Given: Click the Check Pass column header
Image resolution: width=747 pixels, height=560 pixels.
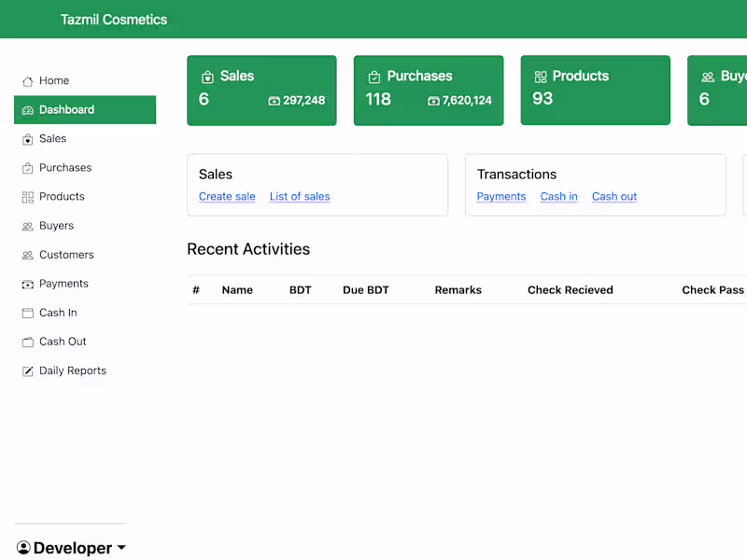Looking at the screenshot, I should pyautogui.click(x=712, y=290).
